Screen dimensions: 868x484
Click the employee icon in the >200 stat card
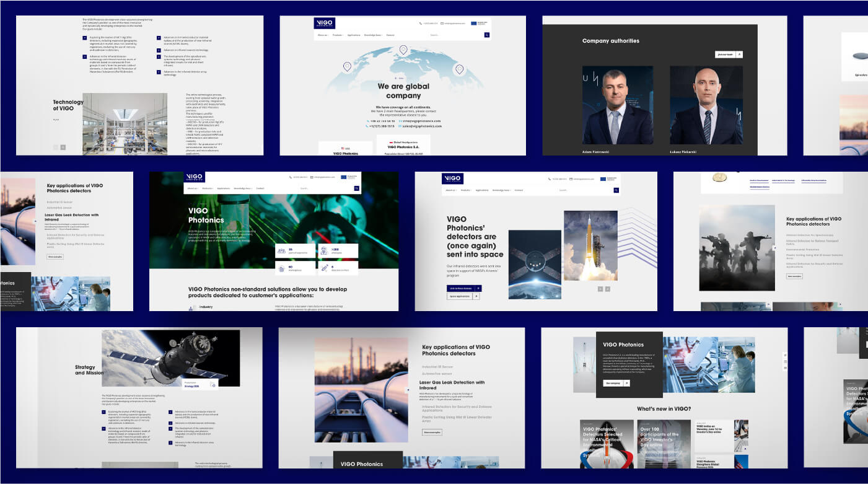click(x=324, y=250)
